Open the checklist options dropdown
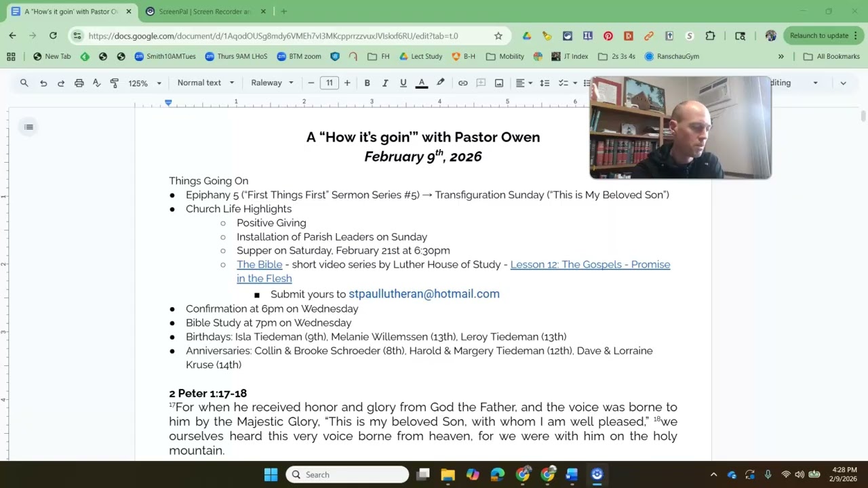 pos(567,83)
